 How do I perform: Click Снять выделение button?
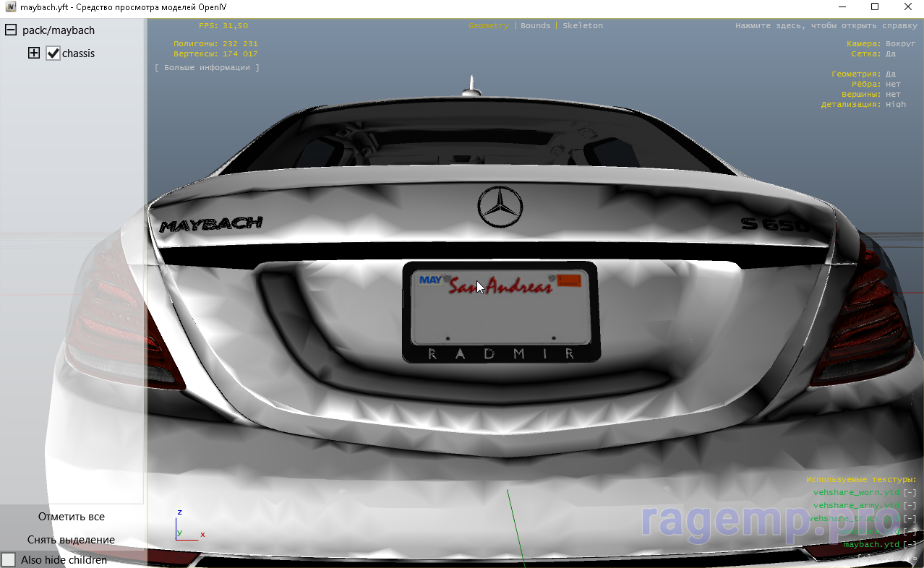(x=72, y=540)
